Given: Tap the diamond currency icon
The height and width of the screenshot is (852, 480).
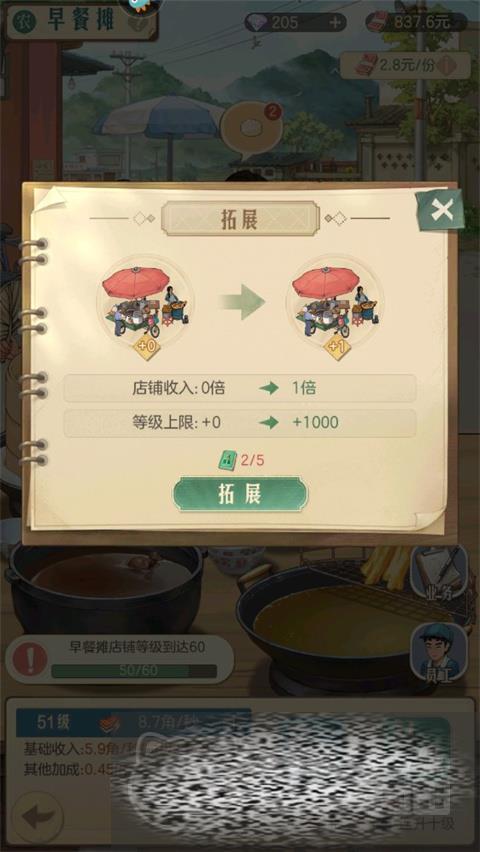Looking at the screenshot, I should [255, 22].
